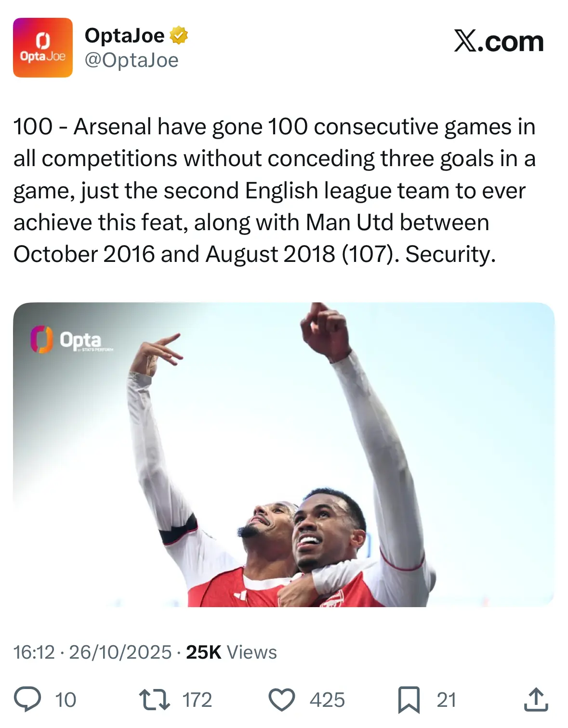
Task: Open the Arsenal players celebration photo
Action: point(284,454)
